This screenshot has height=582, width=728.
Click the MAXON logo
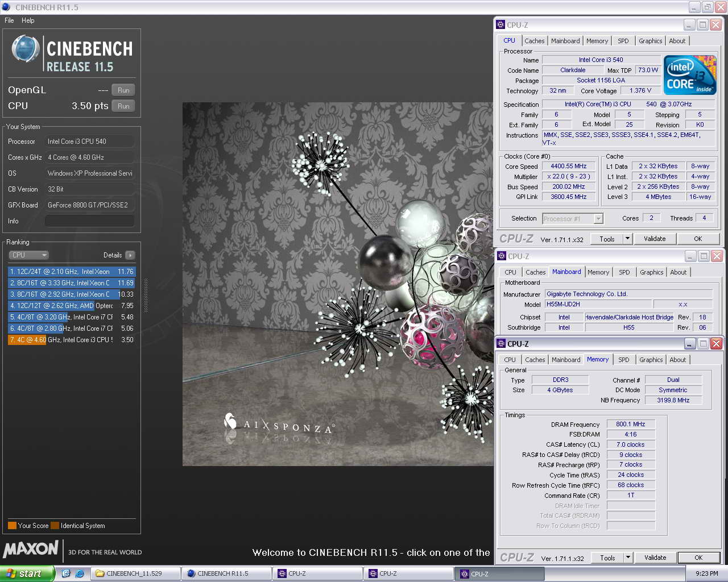31,549
